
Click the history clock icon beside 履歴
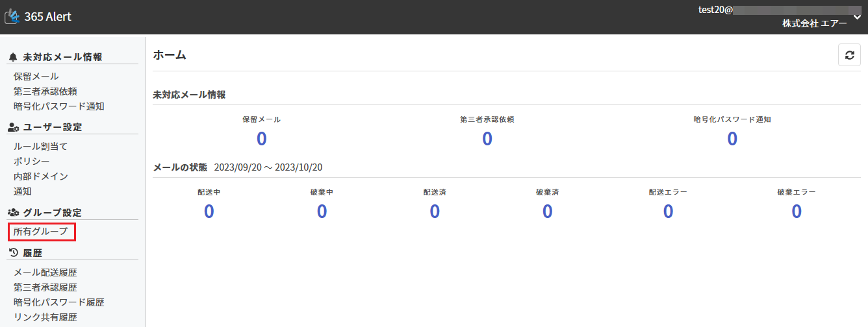[x=13, y=252]
